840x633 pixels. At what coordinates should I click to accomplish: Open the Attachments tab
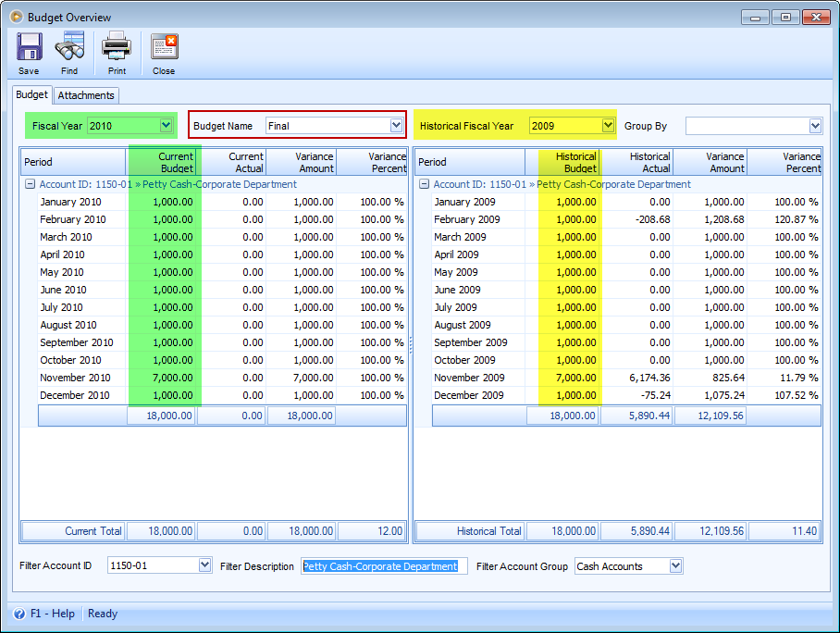pyautogui.click(x=86, y=95)
